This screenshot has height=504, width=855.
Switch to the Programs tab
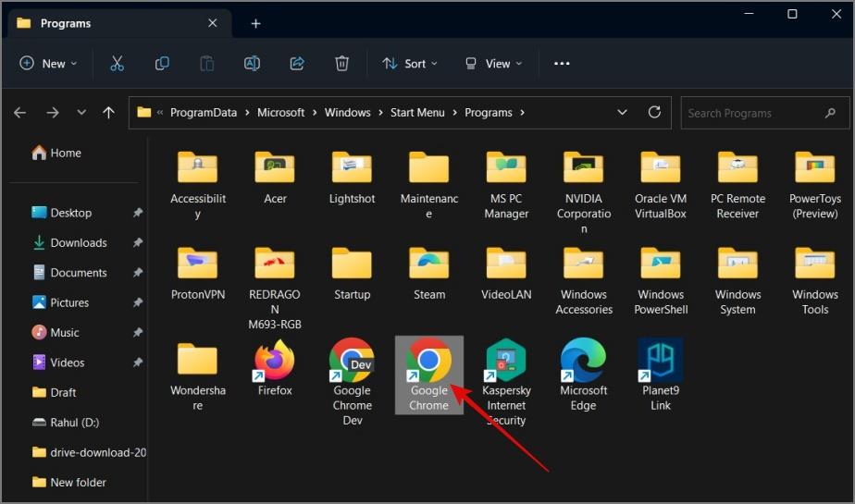coord(120,23)
